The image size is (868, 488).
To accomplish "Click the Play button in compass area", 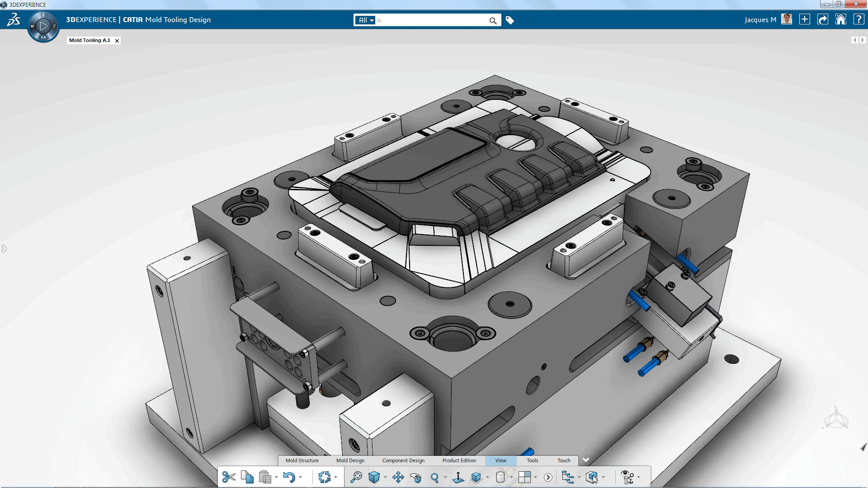I will pos(43,24).
